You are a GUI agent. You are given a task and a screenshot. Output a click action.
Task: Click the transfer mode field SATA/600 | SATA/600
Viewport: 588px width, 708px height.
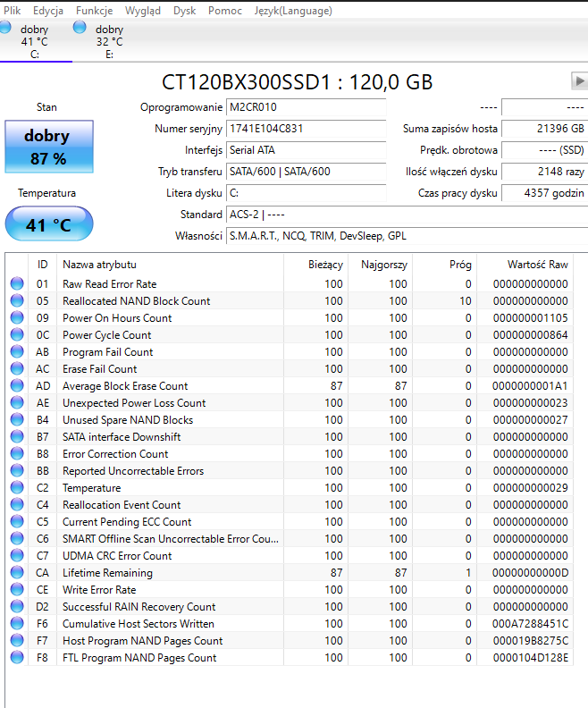pyautogui.click(x=306, y=172)
